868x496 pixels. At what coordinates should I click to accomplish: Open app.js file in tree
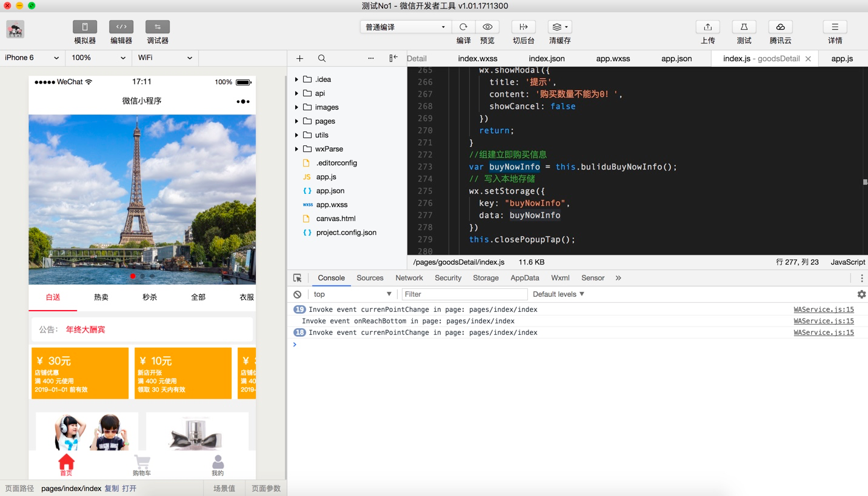tap(326, 177)
